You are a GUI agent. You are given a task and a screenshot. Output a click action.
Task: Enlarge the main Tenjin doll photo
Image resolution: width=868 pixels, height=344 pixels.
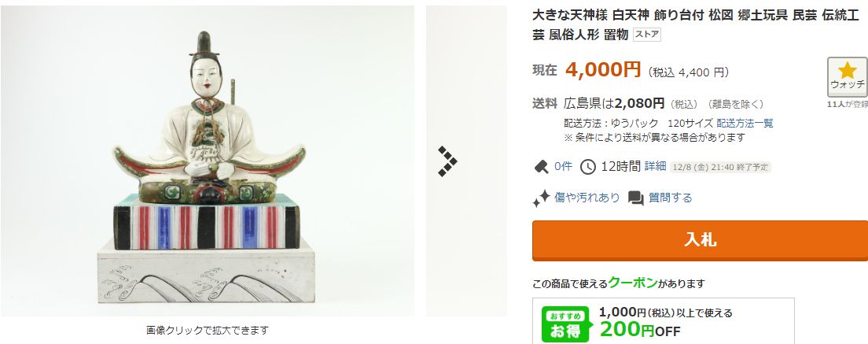click(x=208, y=161)
